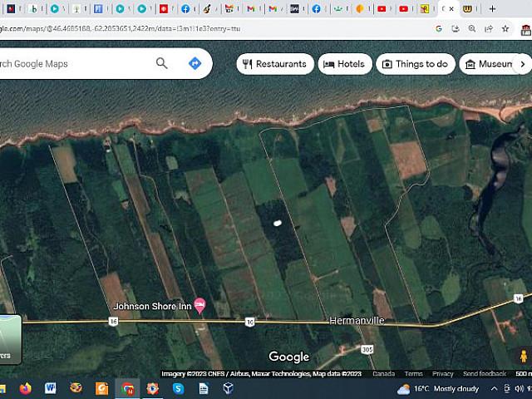Click Send feedback in the map footer
Screen dimensions: 532x399
click(485, 373)
